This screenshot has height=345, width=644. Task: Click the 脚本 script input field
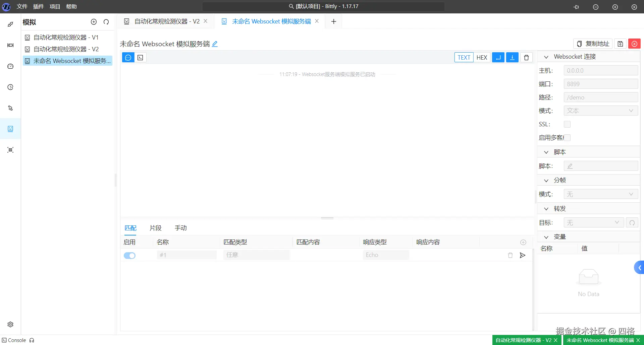tap(601, 166)
